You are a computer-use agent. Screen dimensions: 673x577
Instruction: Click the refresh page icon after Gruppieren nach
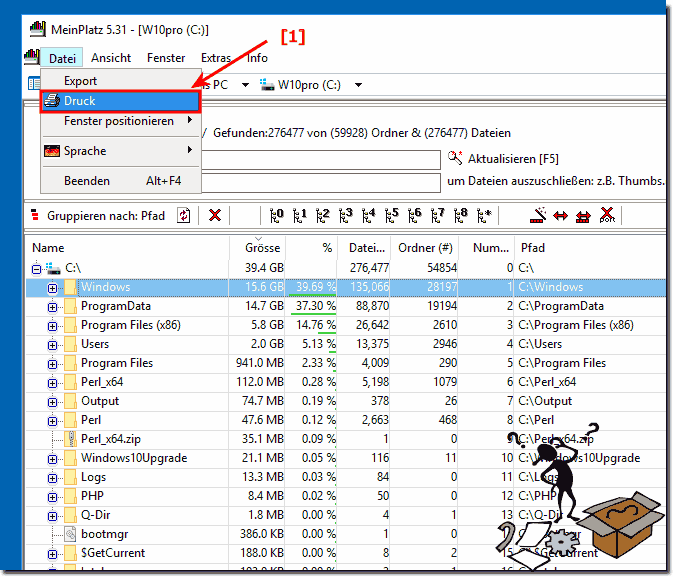(x=184, y=215)
